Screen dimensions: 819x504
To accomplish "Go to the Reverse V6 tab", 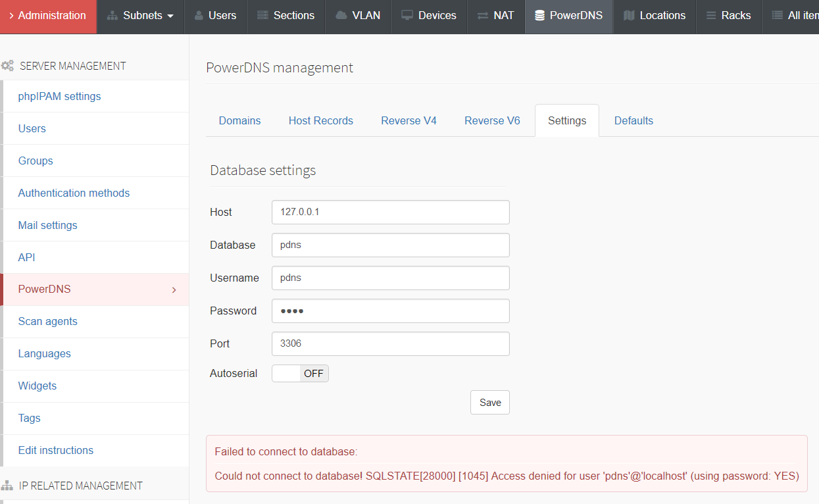I will tap(492, 120).
